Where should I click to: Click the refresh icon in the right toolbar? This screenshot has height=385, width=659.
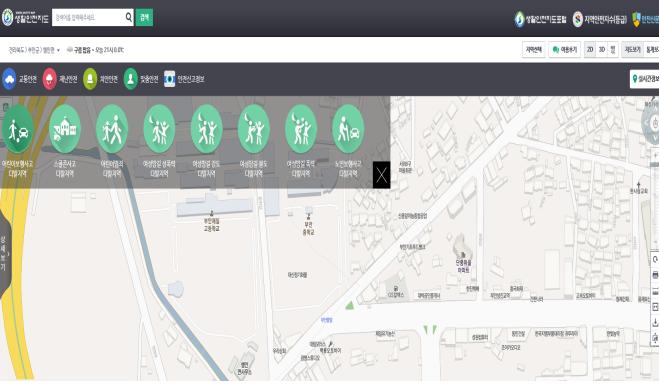tap(655, 259)
